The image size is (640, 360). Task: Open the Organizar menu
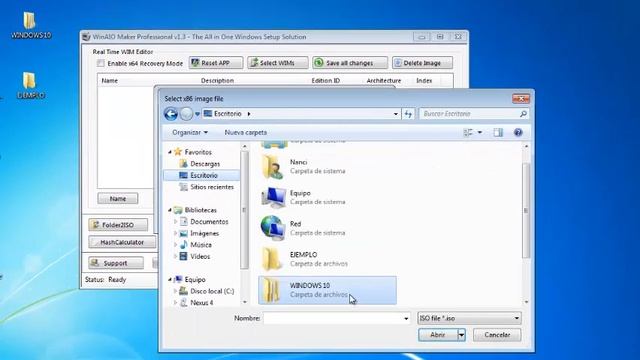pos(190,132)
